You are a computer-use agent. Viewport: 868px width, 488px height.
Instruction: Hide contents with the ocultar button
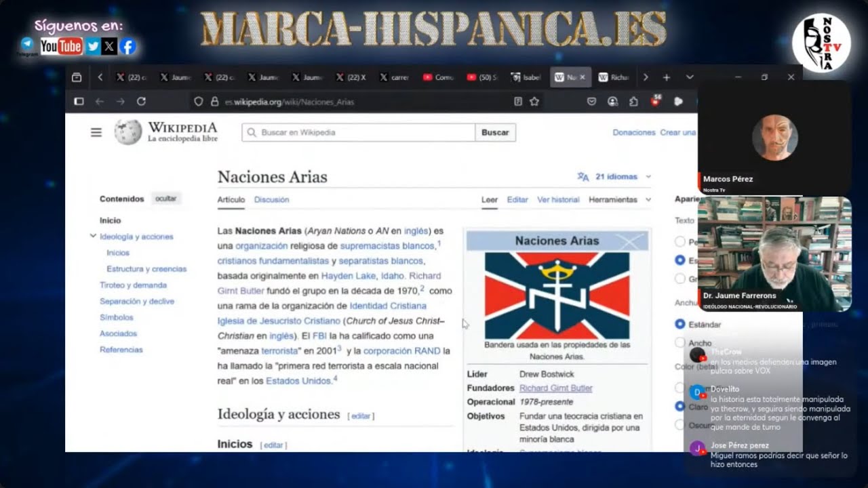point(165,199)
